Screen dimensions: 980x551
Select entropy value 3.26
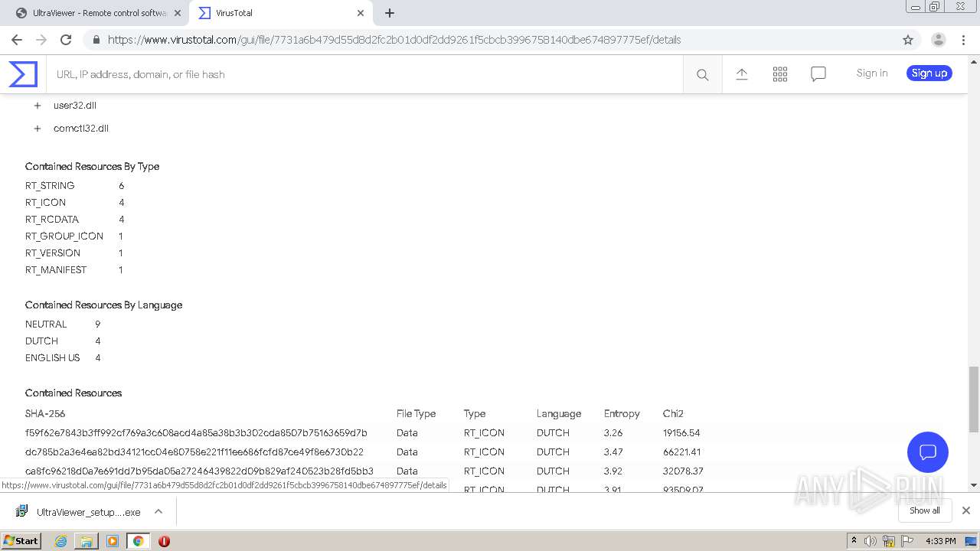tap(613, 433)
